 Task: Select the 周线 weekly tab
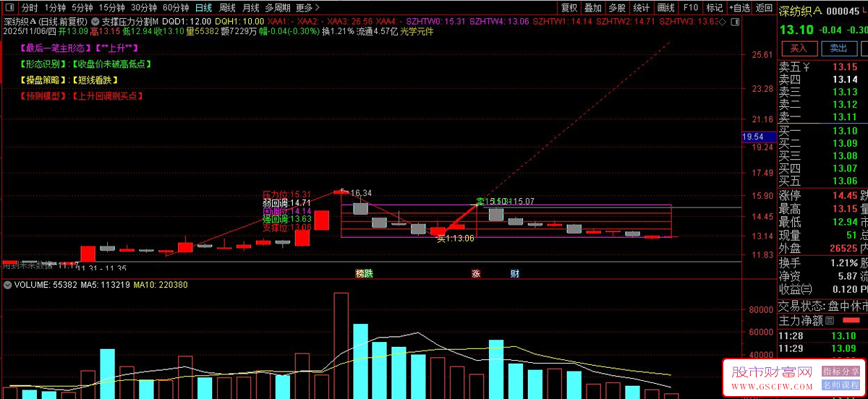coord(227,8)
